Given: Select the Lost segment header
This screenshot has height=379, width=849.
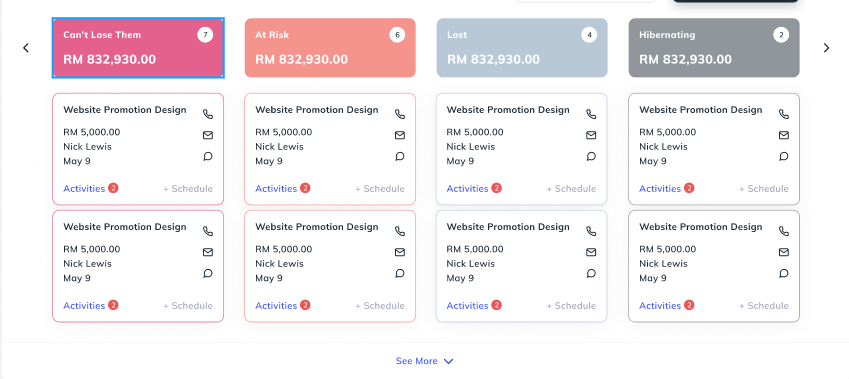Looking at the screenshot, I should (522, 48).
